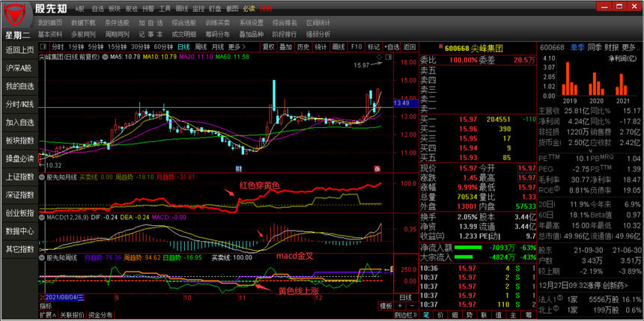Select the 价 tab in bottom strip
644x321 pixels.
[441, 315]
